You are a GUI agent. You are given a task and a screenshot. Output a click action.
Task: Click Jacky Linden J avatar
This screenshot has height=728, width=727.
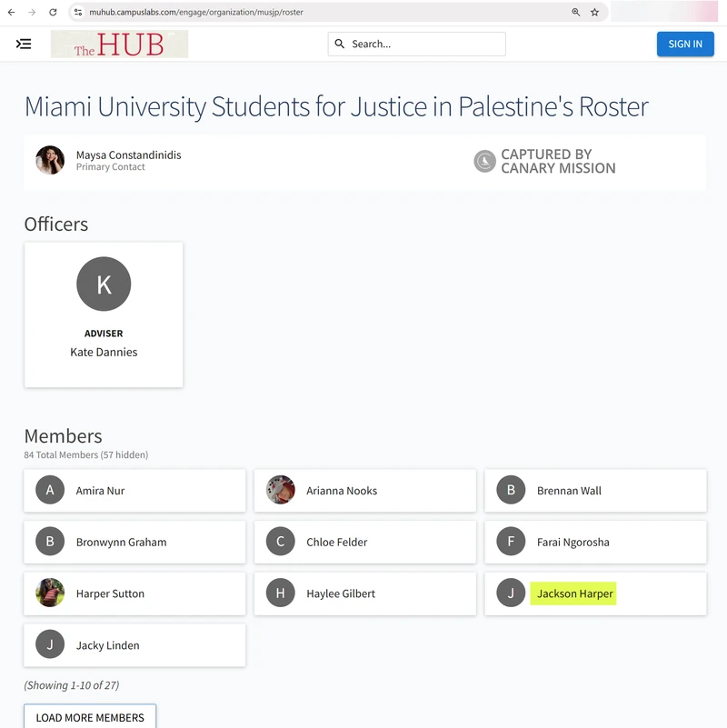pyautogui.click(x=50, y=644)
